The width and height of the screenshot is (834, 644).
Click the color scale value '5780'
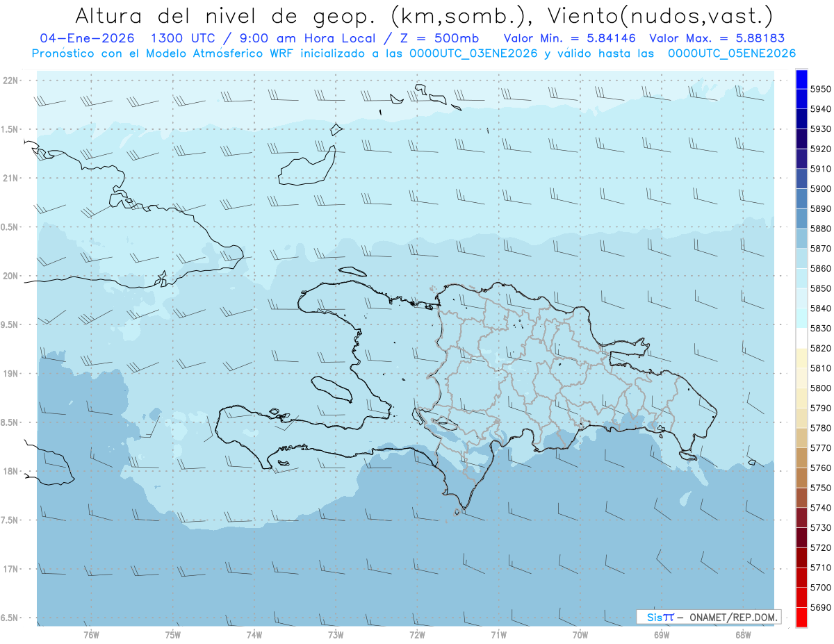point(821,428)
